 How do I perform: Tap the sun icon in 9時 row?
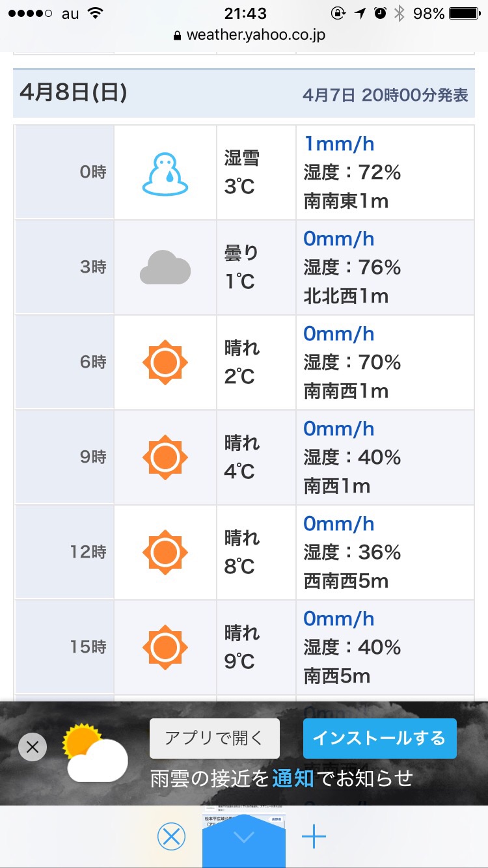[x=165, y=457]
